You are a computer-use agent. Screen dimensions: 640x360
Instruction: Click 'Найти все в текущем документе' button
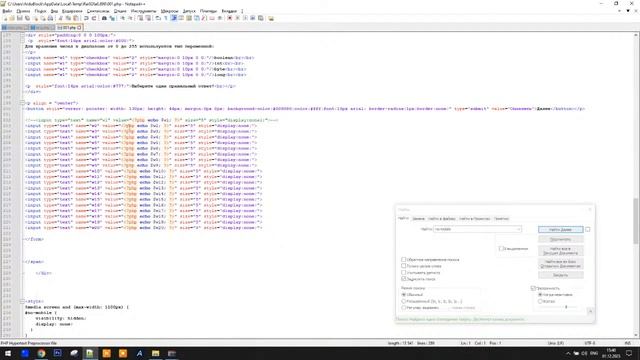coord(560,251)
